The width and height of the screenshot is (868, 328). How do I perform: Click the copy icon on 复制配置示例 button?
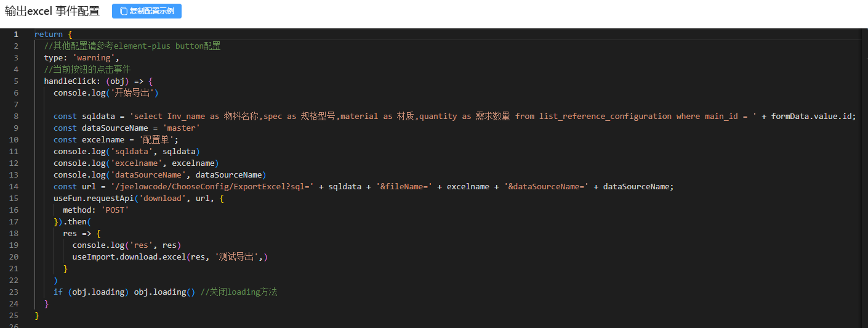tap(124, 11)
